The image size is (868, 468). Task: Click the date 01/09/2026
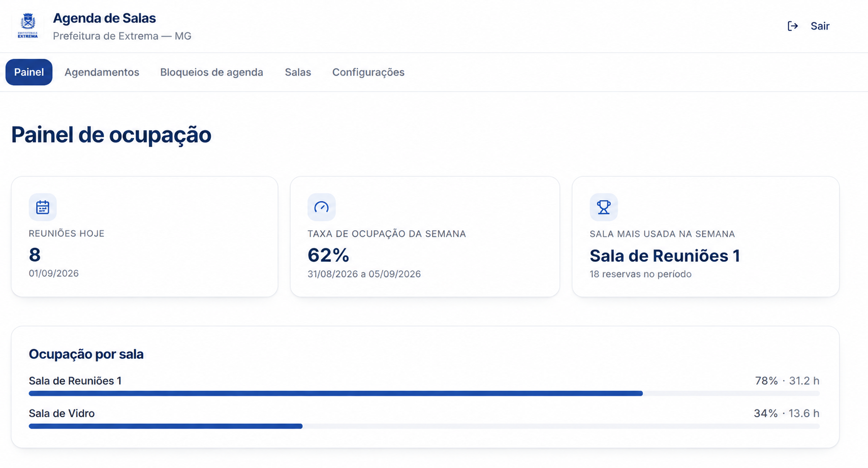point(54,273)
